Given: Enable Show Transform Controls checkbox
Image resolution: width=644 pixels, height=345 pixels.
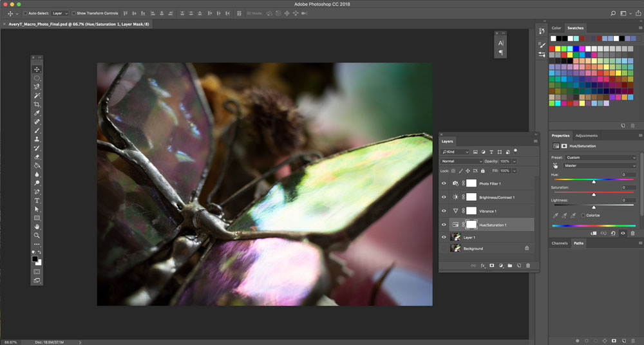Looking at the screenshot, I should pos(74,13).
